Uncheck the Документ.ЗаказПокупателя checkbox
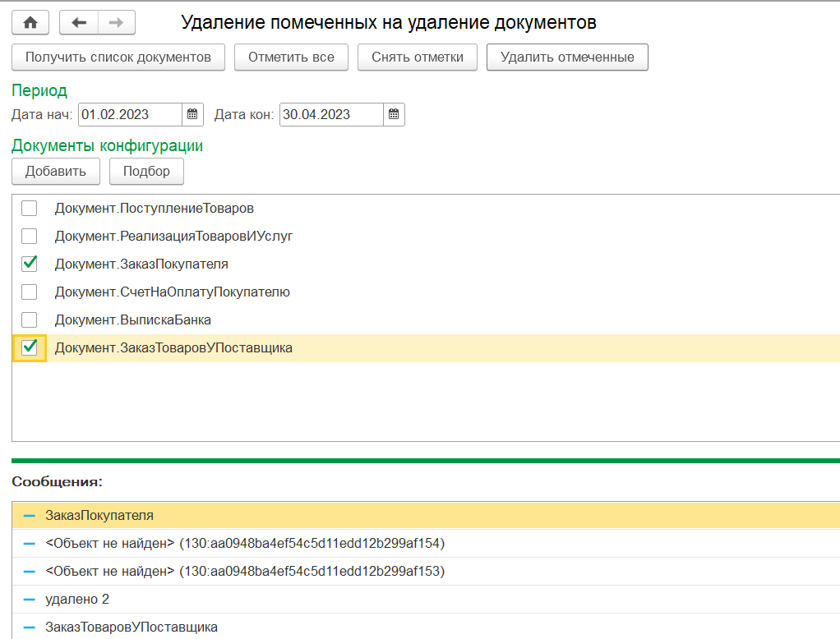This screenshot has width=840, height=639. tap(30, 264)
